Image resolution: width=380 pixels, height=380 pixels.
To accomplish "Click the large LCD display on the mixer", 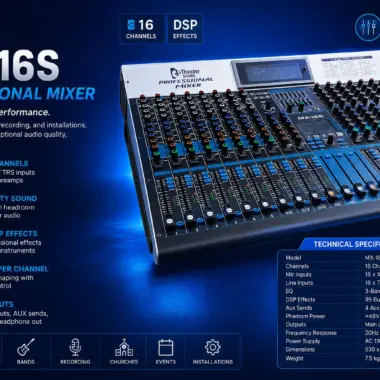I will tap(273, 73).
